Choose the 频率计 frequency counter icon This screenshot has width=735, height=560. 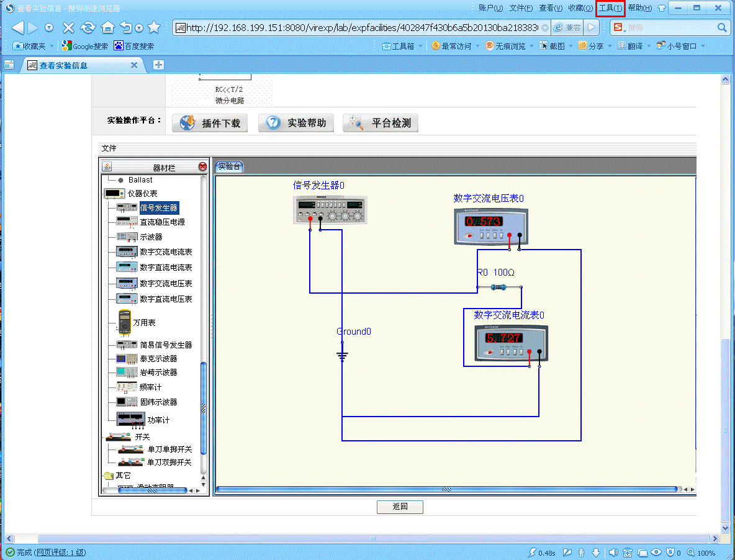(x=126, y=387)
